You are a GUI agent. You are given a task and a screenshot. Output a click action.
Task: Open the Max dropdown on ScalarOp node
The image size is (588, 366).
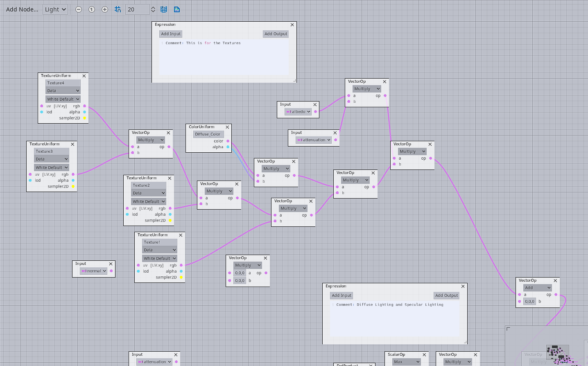[407, 362]
